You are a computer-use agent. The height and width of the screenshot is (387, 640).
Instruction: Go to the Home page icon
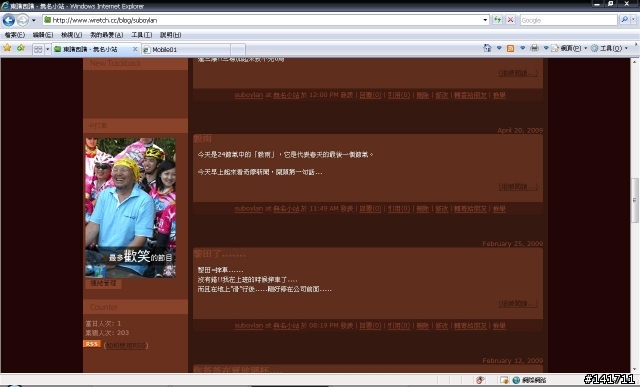coord(487,48)
